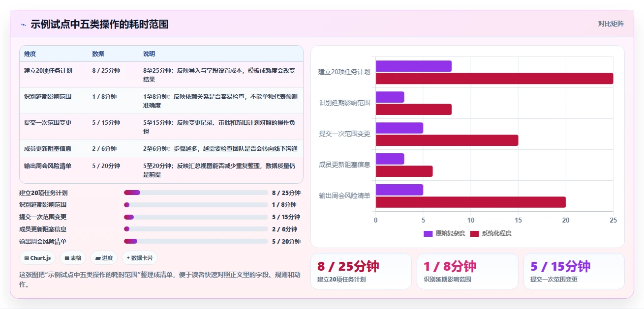Click table value 1 / 8分钟
Image resolution: width=644 pixels, height=309 pixels.
[104, 96]
